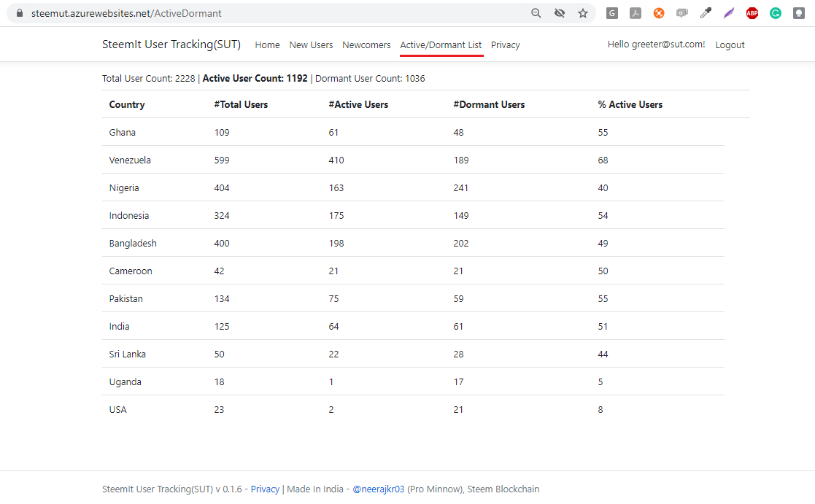Click Bangladesh's total users value 400
The image size is (815, 504).
coord(222,243)
